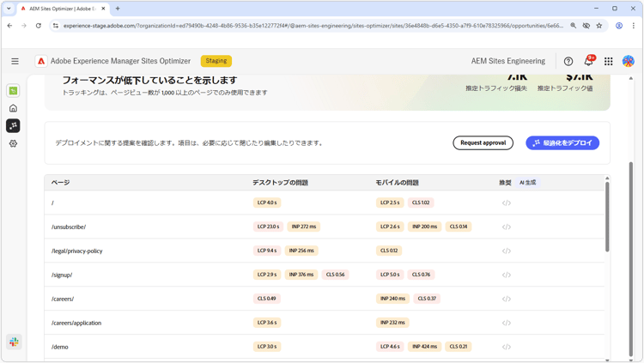Screen dimensions: 644x363
Task: Click the INP 232 ms mobile tag
Action: point(392,323)
